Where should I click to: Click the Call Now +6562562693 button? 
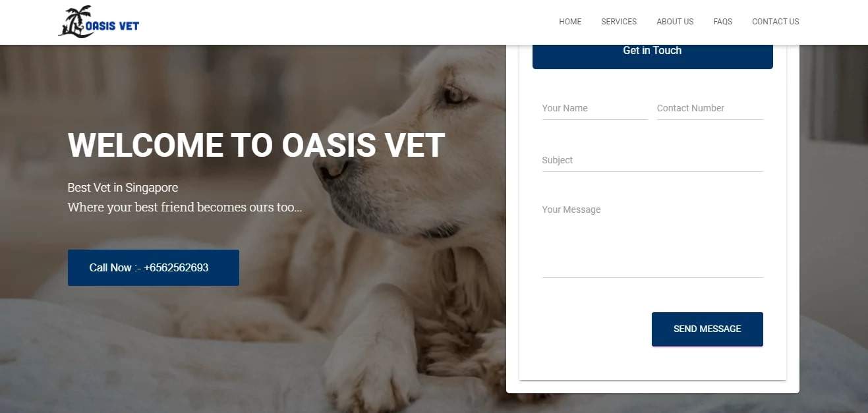(154, 267)
